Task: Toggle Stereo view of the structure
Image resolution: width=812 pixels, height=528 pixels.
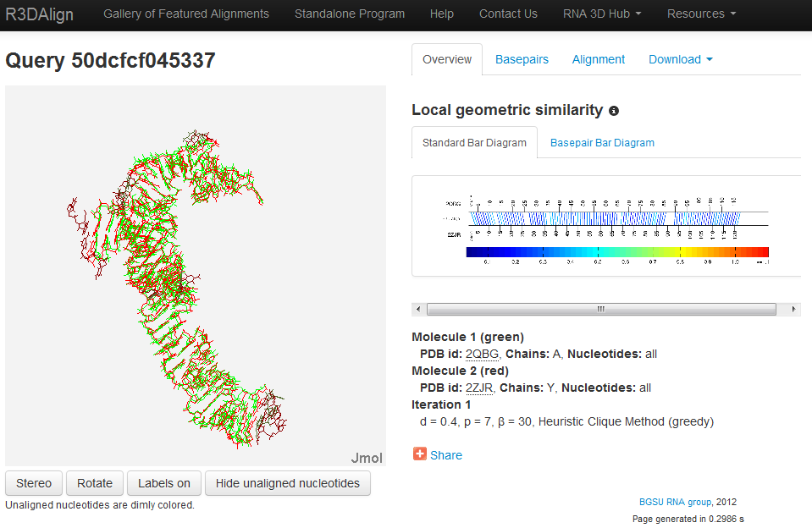Action: click(34, 483)
